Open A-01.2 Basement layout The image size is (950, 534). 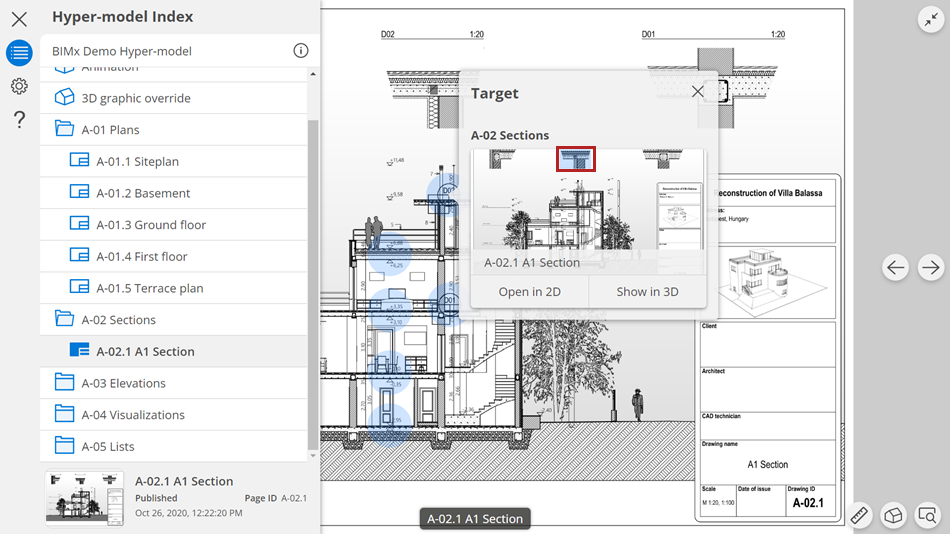[x=174, y=193]
